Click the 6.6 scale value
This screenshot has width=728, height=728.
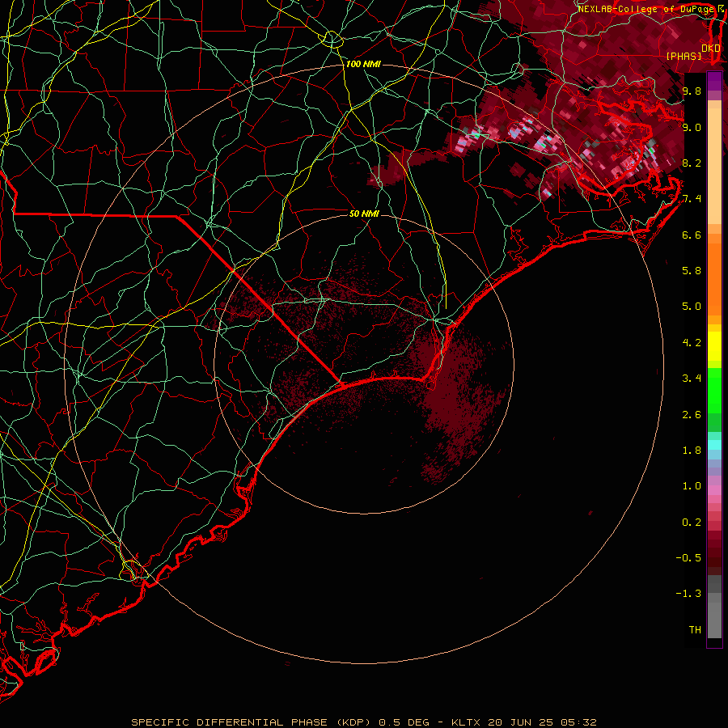click(692, 235)
